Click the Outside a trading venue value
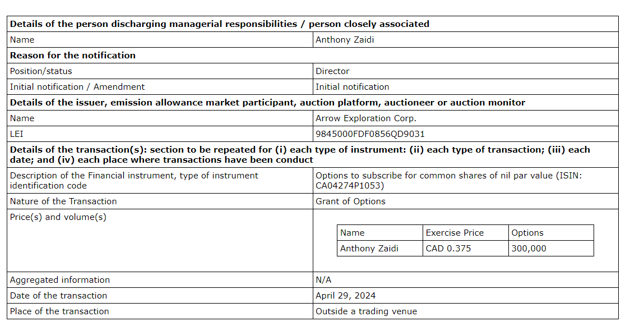644x335 pixels. pos(366,311)
